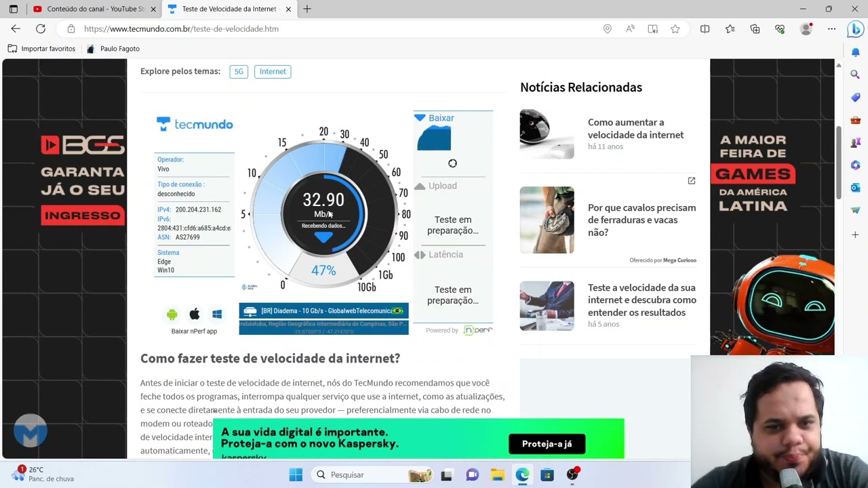The height and width of the screenshot is (488, 868).
Task: Click BGS Ingresso banner button
Action: point(83,216)
